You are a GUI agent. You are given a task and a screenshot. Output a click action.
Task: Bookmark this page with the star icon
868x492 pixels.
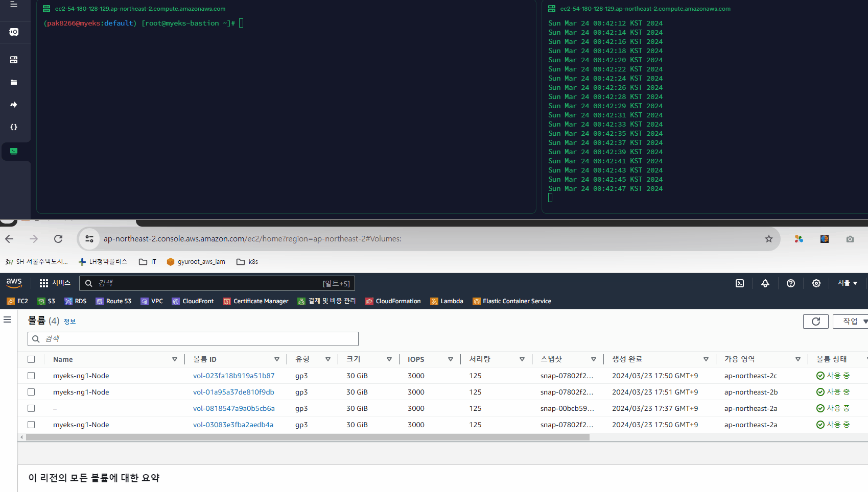point(768,239)
